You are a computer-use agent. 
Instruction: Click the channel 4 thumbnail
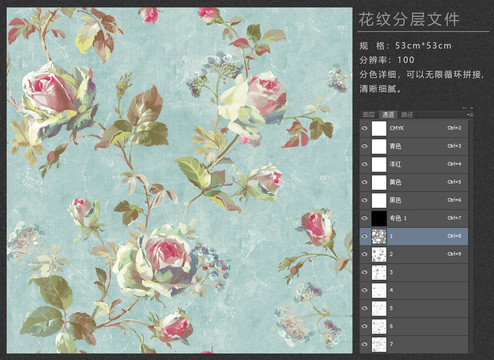point(379,290)
